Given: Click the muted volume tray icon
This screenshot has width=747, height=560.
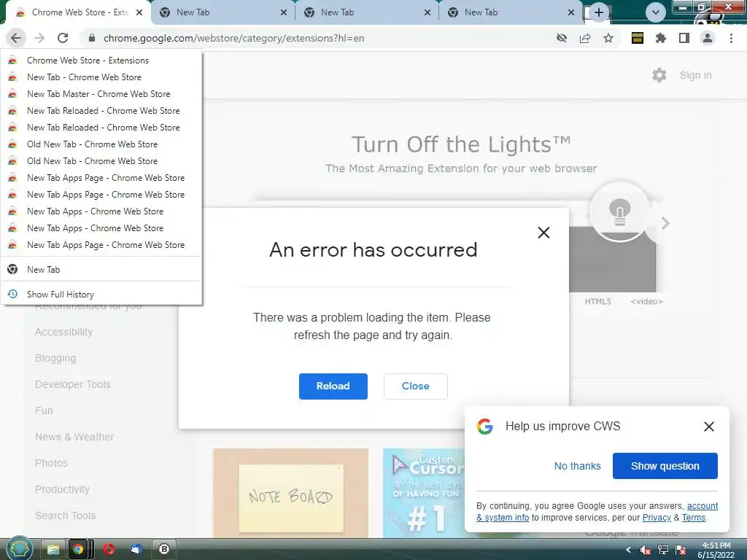Looking at the screenshot, I should click(645, 550).
